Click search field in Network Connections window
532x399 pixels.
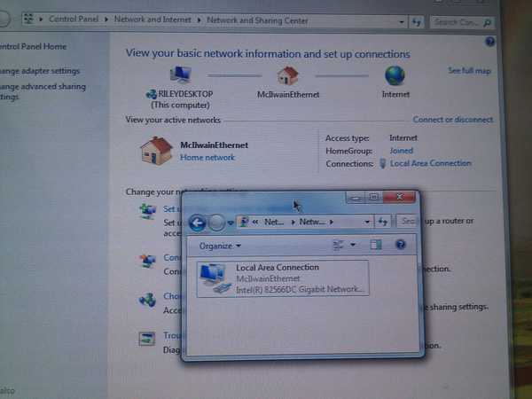(x=408, y=222)
